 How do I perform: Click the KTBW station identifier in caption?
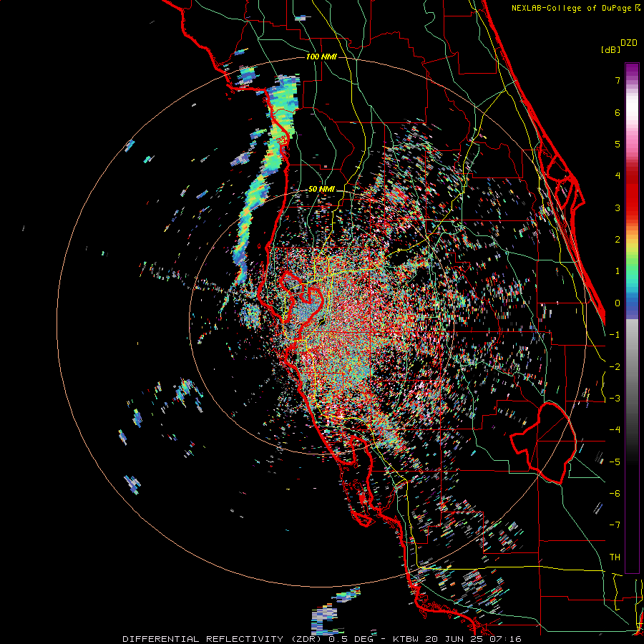(x=406, y=639)
